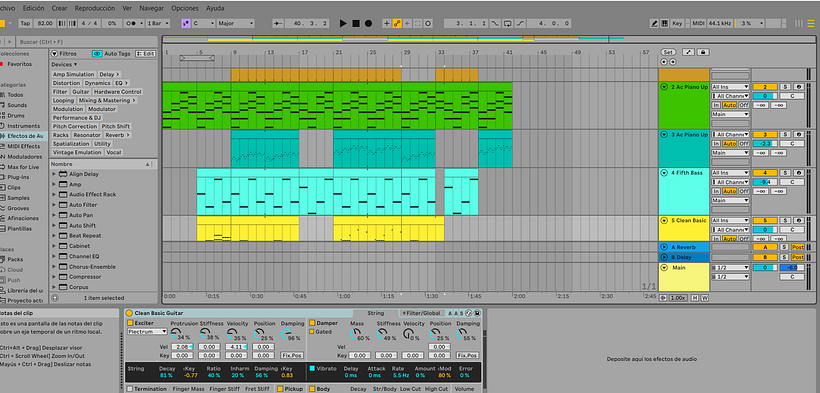Select the Distortion device filter tag
Screen dimensions: 820x393
66,83
